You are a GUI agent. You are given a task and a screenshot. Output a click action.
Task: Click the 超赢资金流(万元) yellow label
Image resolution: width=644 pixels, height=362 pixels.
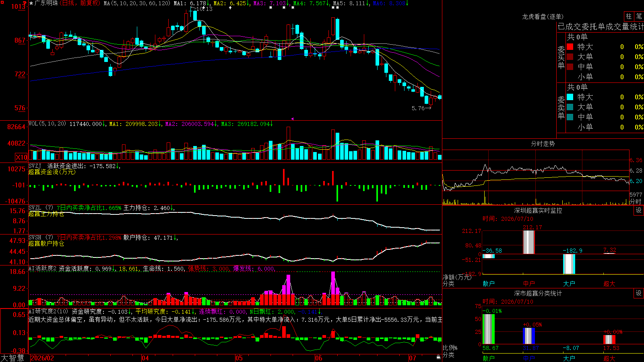(52, 172)
